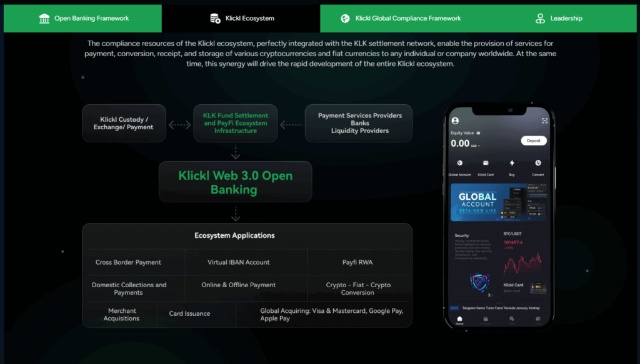Select Crypto - Fiat - Crypto Conversion cell
Screen dimensions: 640x364
pos(358,288)
